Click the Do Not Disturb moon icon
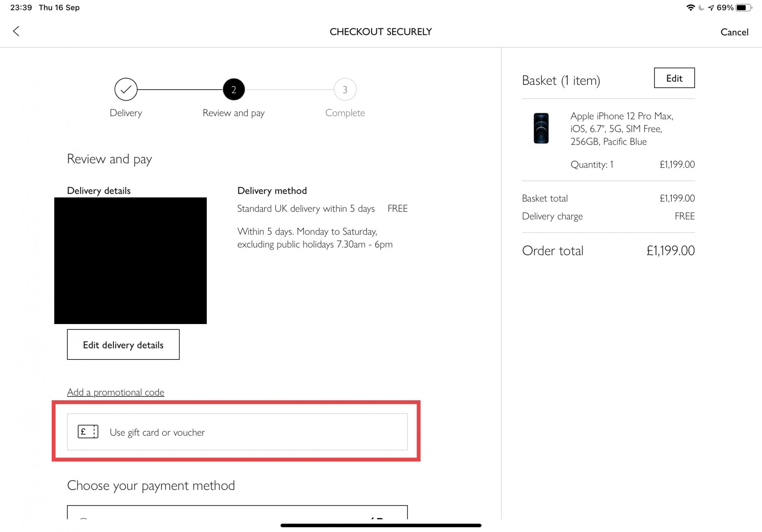Screen dimensions: 762x532 click(x=701, y=8)
